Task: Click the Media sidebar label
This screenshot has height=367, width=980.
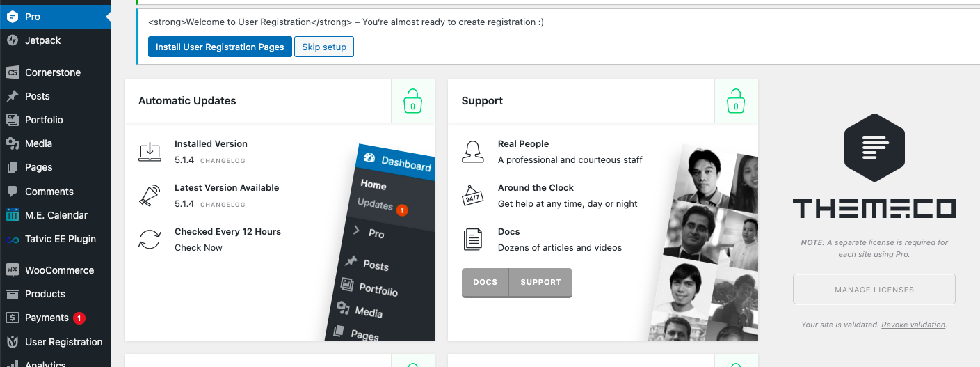Action: click(38, 143)
